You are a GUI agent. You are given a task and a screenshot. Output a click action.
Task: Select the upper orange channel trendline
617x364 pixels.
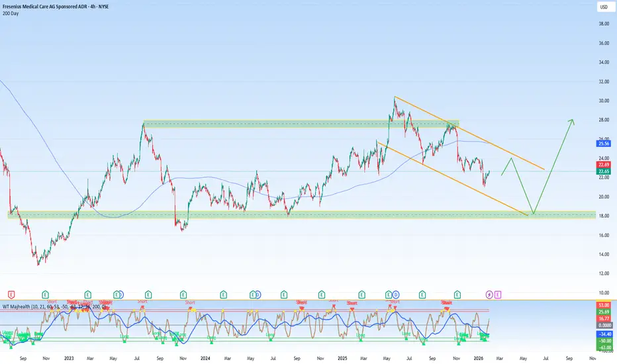point(469,133)
